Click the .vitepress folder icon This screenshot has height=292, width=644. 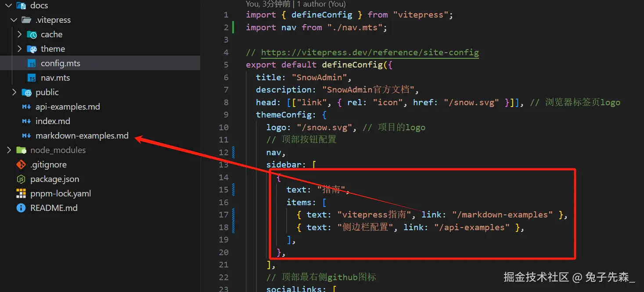tap(26, 20)
